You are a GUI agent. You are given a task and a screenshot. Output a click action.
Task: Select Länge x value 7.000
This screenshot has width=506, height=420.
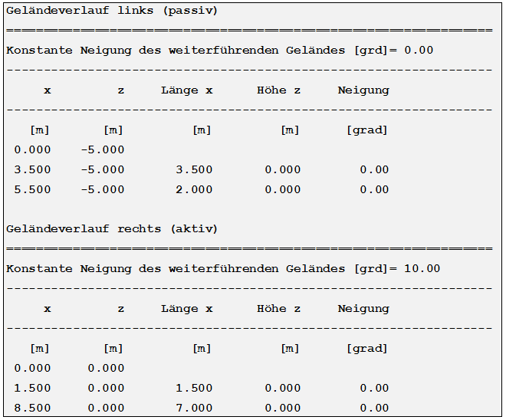coord(194,408)
